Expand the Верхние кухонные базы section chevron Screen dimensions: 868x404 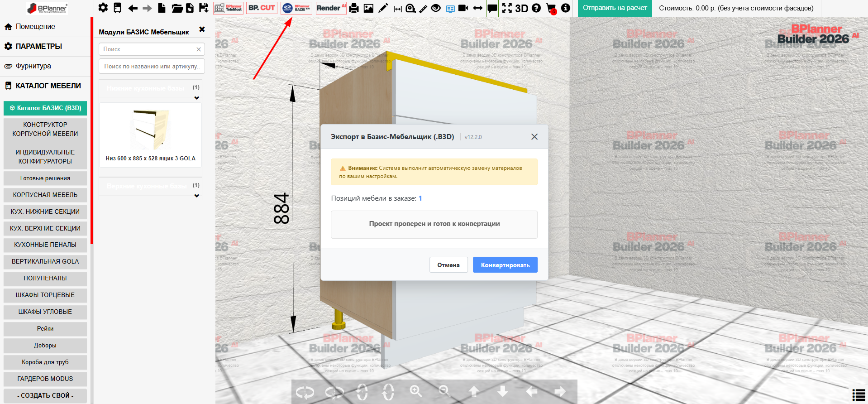(196, 196)
